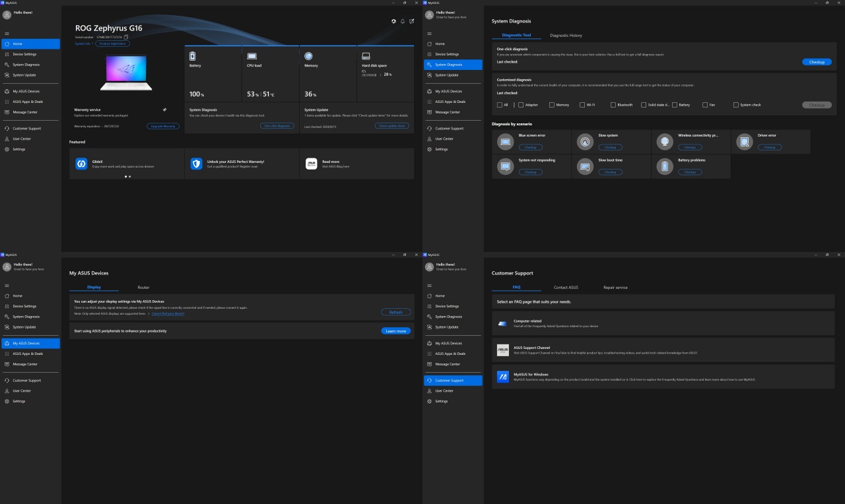Click the ROG Zephyrus laptop image
Screen dimensions: 845x504
[x=126, y=73]
